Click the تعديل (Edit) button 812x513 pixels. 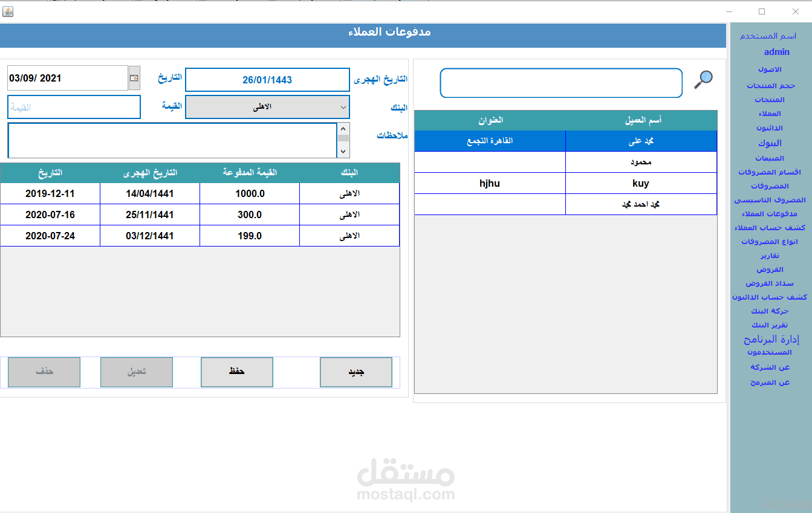(x=136, y=372)
